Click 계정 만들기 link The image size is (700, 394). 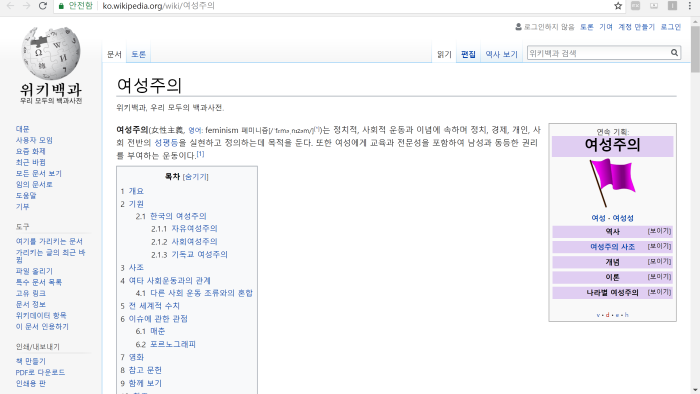coord(636,27)
